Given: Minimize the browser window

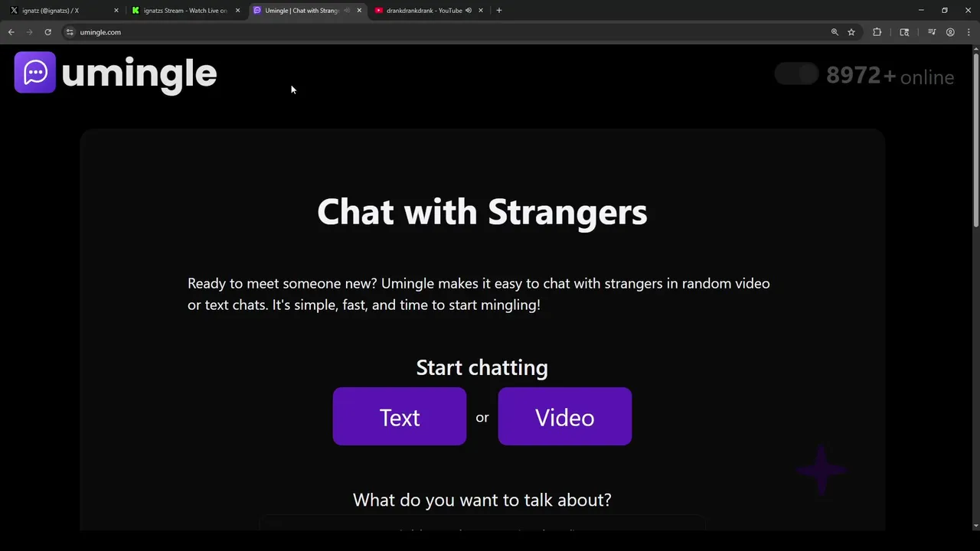Looking at the screenshot, I should pyautogui.click(x=922, y=11).
